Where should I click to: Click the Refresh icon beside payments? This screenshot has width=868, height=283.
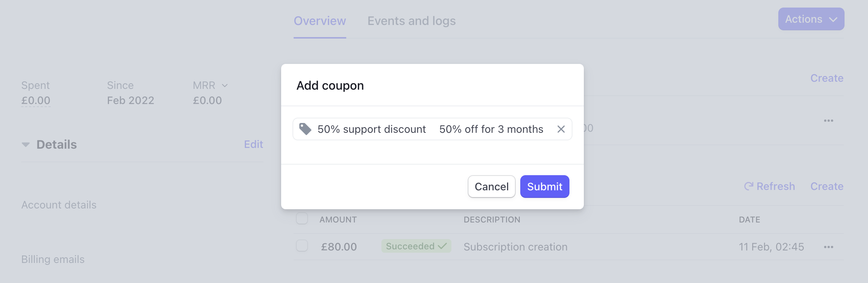coord(748,186)
